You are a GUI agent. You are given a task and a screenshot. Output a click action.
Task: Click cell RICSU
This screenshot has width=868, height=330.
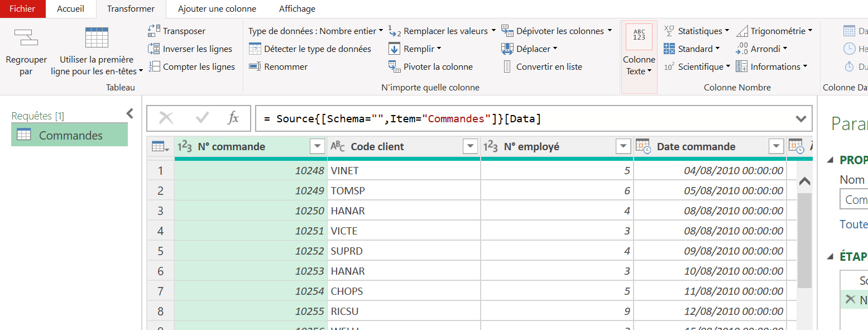404,311
